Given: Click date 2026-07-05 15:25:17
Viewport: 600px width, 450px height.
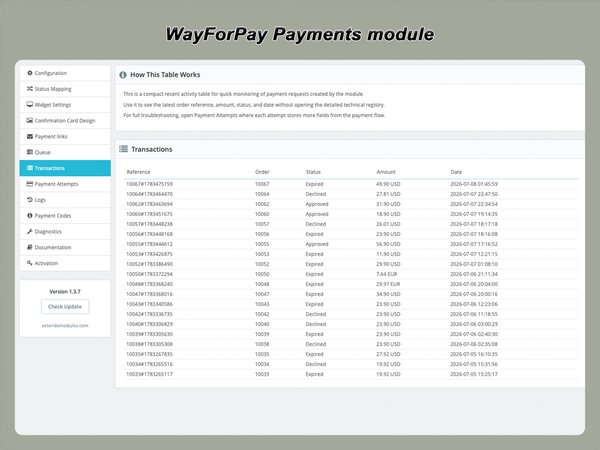Looking at the screenshot, I should point(474,374).
